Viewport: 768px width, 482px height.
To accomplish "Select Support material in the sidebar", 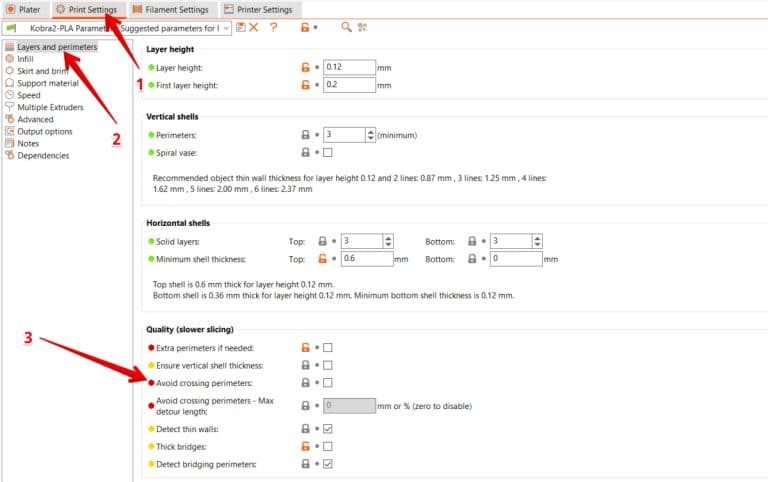I will coord(47,83).
